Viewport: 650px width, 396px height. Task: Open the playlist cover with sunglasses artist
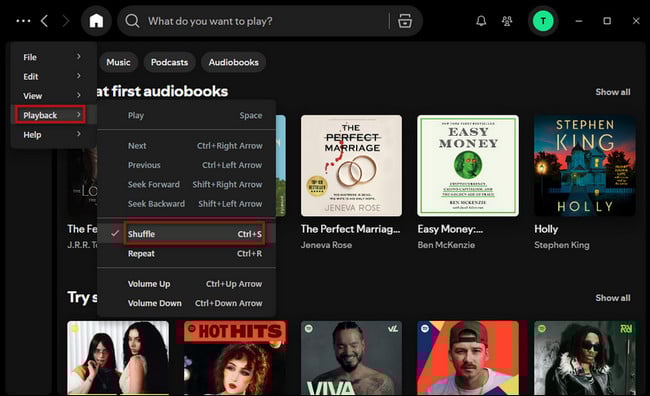[x=585, y=357]
